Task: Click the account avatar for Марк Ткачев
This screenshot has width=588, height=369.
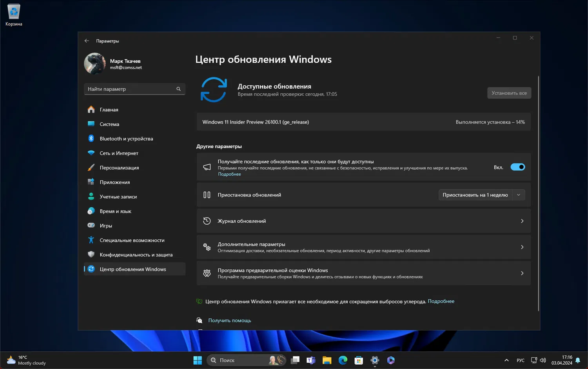Action: 94,63
